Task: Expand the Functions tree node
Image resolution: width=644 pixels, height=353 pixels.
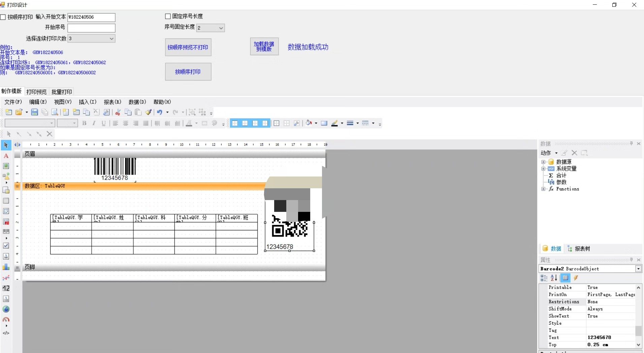Action: [543, 189]
